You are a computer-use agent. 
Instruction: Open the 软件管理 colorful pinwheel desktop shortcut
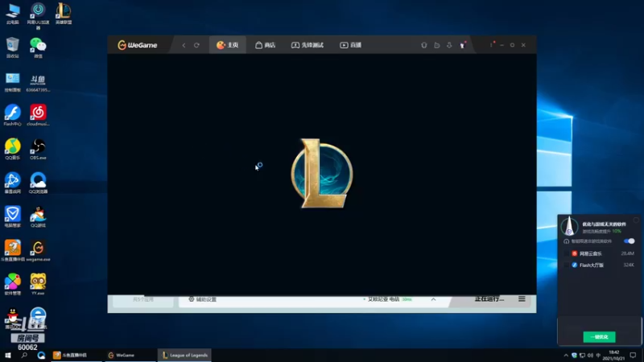pyautogui.click(x=13, y=285)
